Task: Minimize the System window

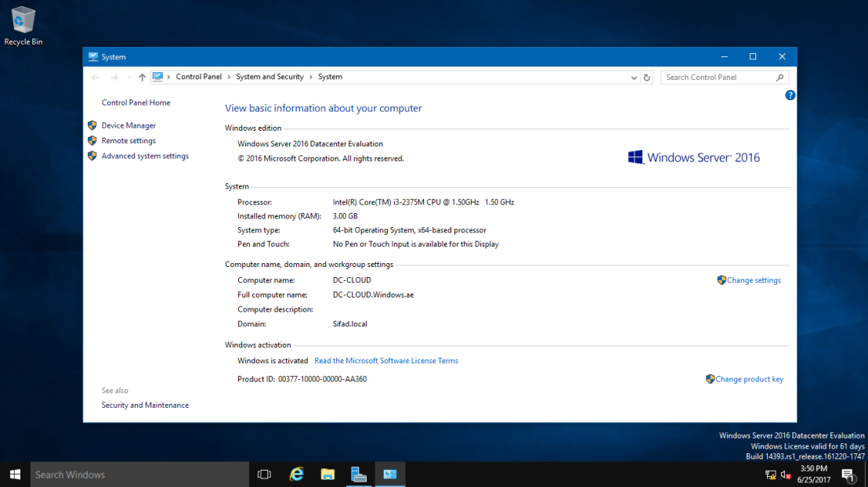Action: coord(724,56)
